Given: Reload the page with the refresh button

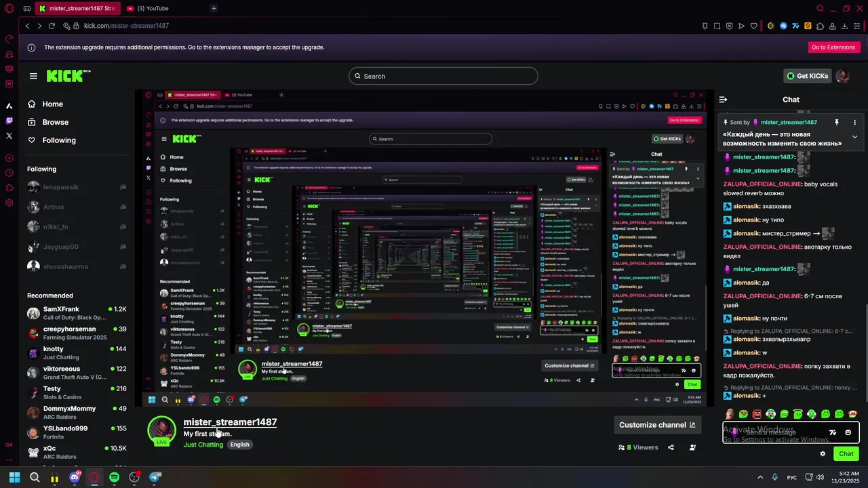Looking at the screenshot, I should 52,26.
